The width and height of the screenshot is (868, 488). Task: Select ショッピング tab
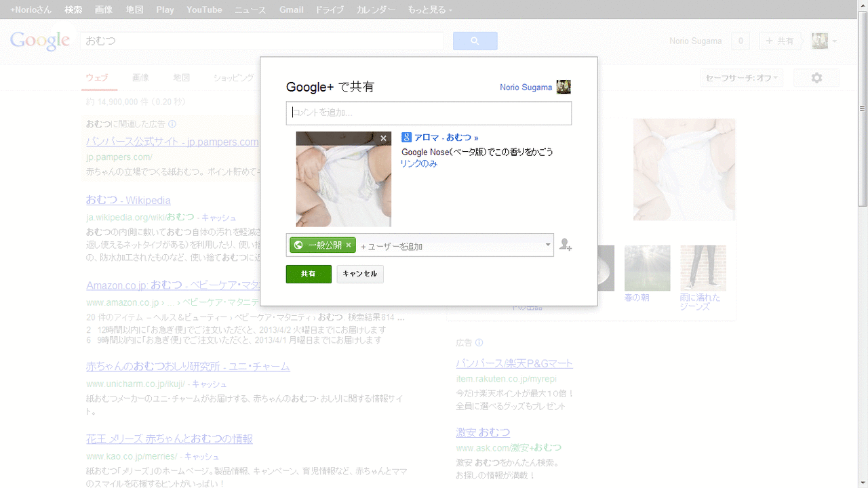233,78
